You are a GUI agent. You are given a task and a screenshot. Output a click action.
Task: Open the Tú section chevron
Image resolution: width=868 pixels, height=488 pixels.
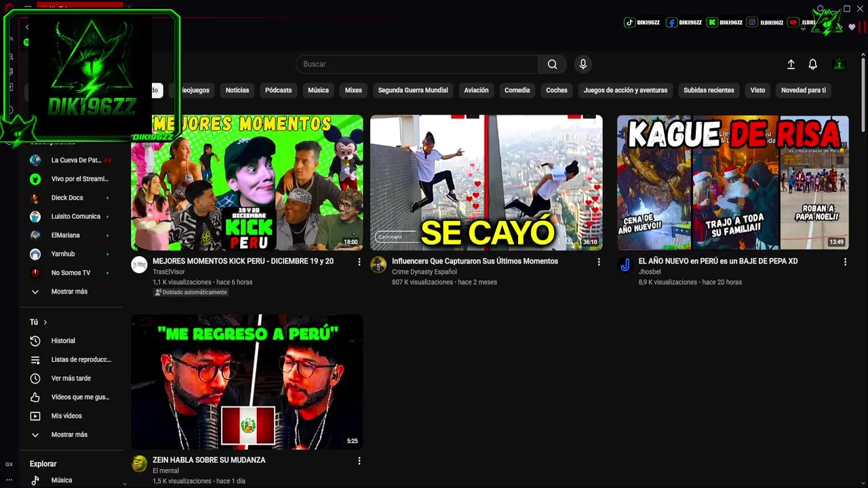coord(45,323)
